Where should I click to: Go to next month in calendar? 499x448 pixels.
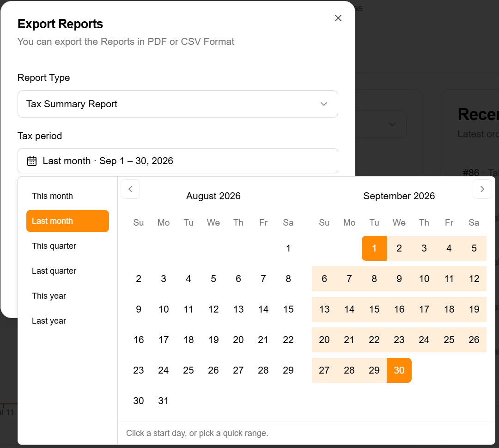[x=482, y=189]
